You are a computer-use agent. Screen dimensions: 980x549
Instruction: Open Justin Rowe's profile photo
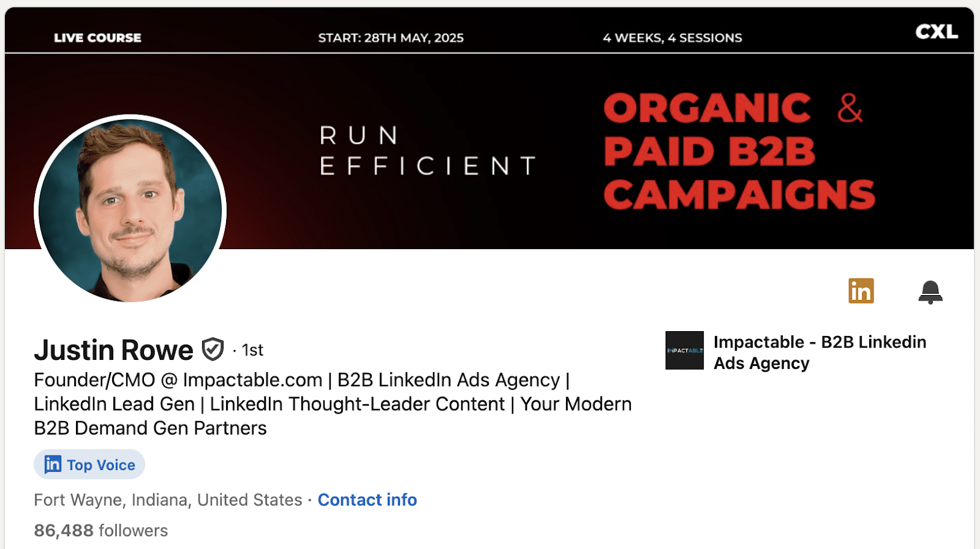[x=130, y=209]
